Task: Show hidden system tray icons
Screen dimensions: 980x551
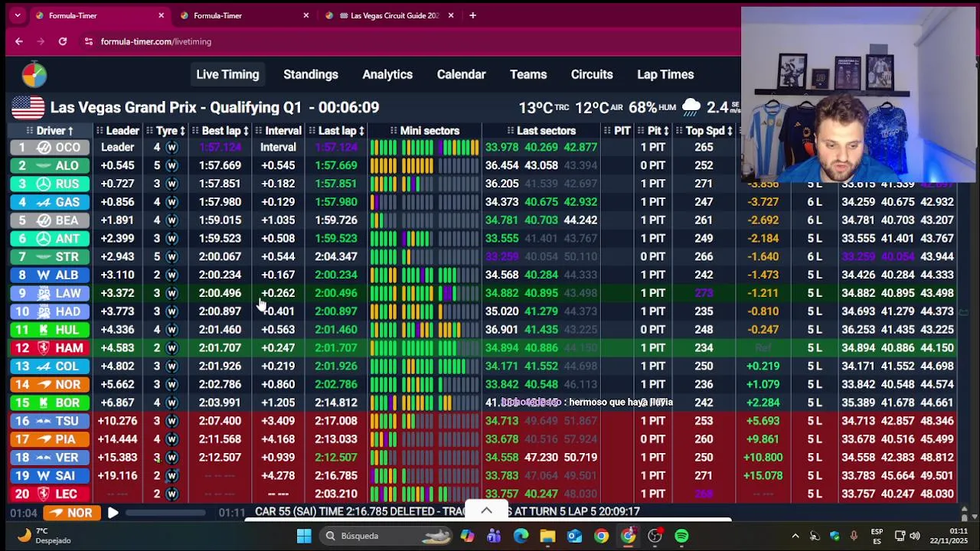Action: point(795,536)
